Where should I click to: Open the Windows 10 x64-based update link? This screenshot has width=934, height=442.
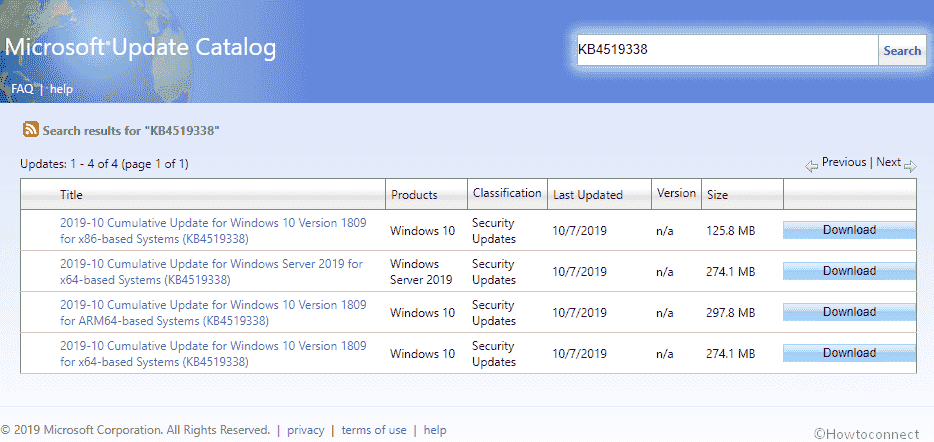(x=213, y=354)
